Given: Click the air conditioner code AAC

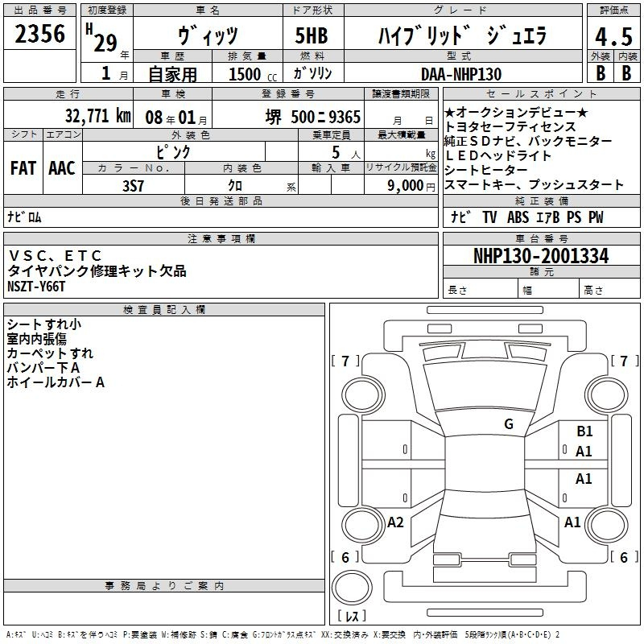Looking at the screenshot, I should [62, 168].
